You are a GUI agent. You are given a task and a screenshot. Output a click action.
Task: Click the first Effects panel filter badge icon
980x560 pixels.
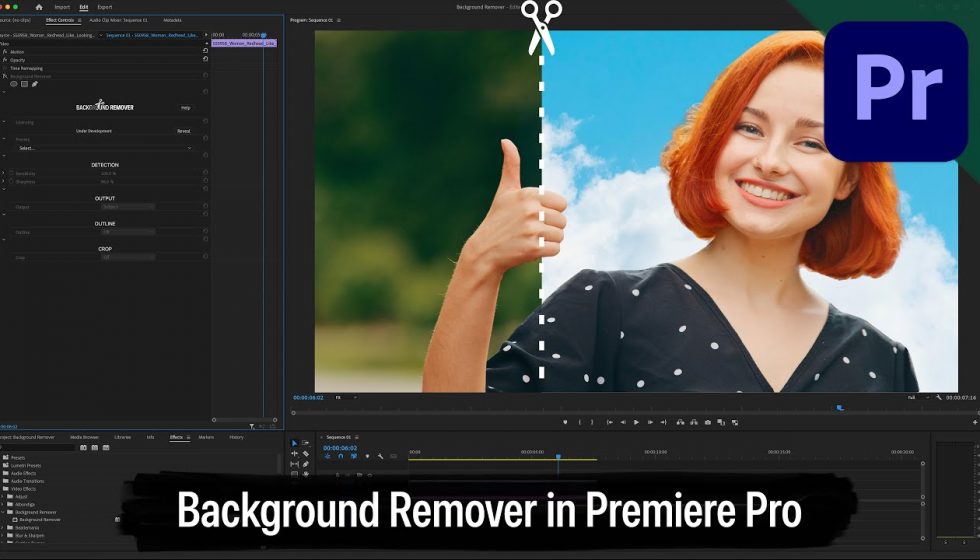(83, 448)
